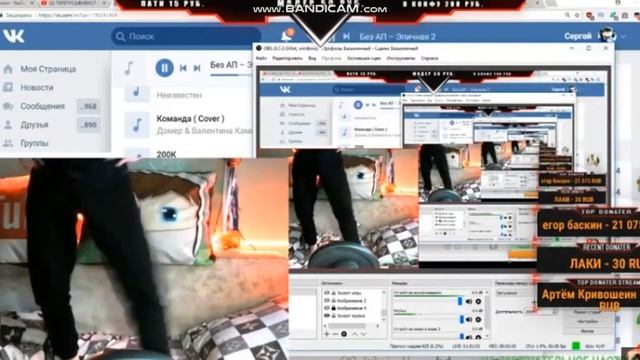Go to the next track in VK player
Screen dimensions: 640x360
tap(197, 68)
